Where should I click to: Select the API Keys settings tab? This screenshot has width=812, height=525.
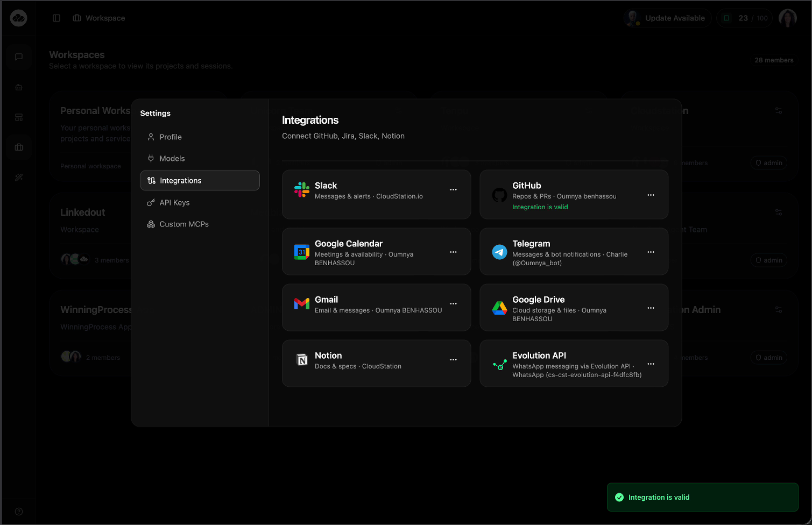click(x=200, y=203)
